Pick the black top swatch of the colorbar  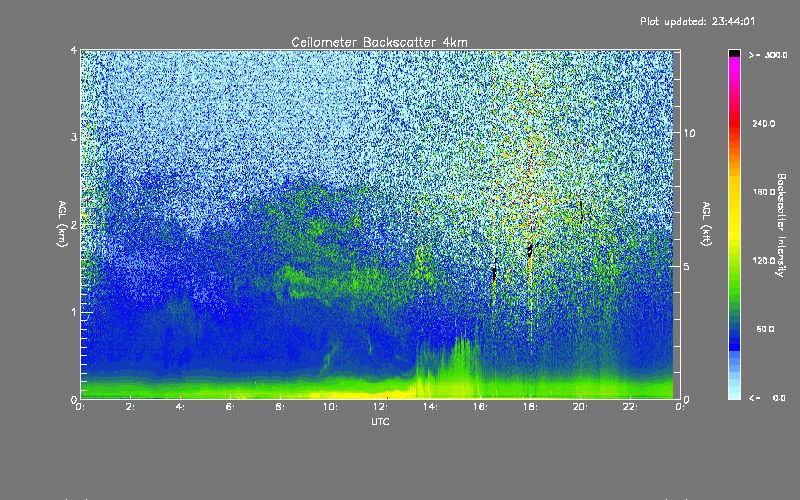(x=734, y=53)
